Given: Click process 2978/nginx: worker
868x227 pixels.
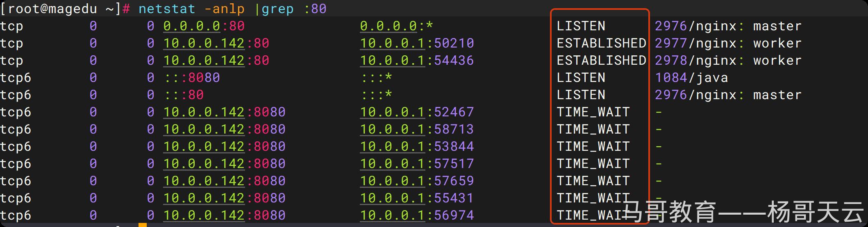Looking at the screenshot, I should pyautogui.click(x=728, y=60).
